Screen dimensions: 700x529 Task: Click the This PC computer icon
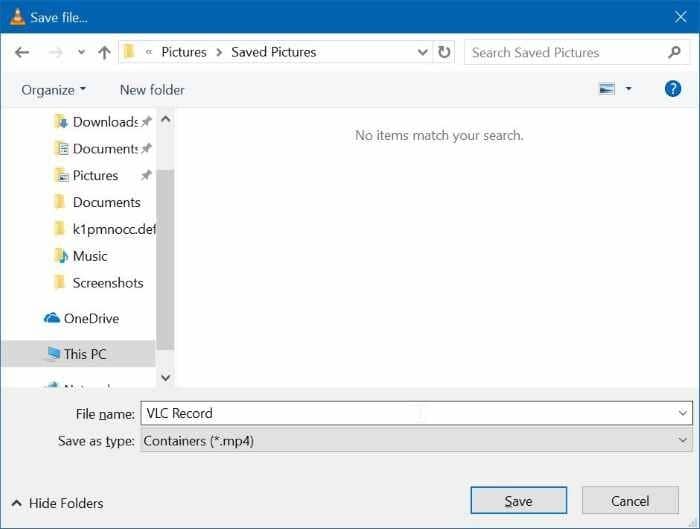point(54,353)
